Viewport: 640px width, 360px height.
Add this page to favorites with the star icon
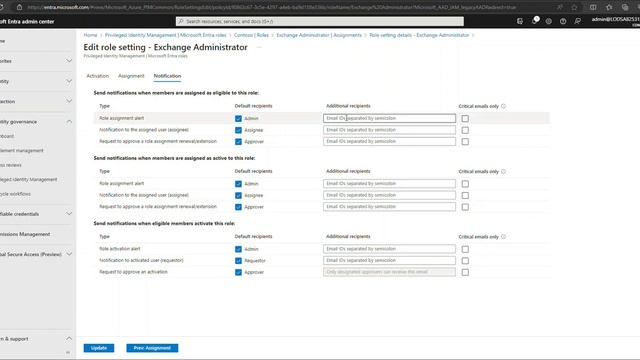click(x=574, y=7)
